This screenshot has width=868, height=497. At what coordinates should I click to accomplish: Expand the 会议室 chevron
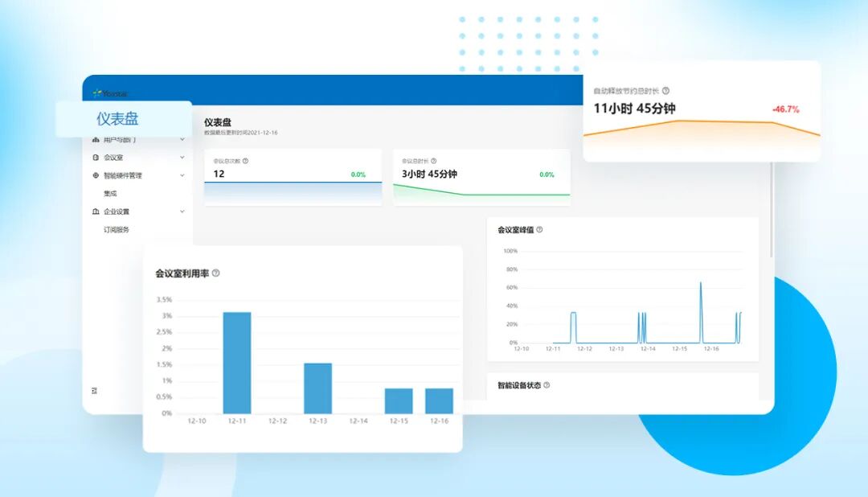pos(182,158)
